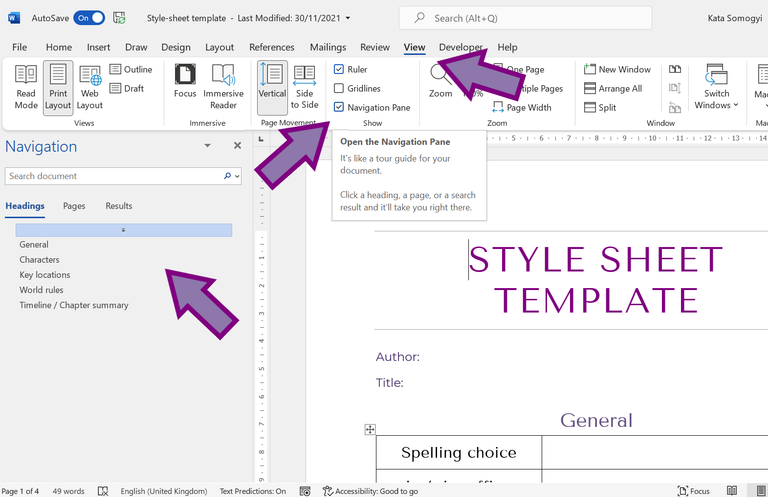
Task: Open the Home tab
Action: pos(59,47)
